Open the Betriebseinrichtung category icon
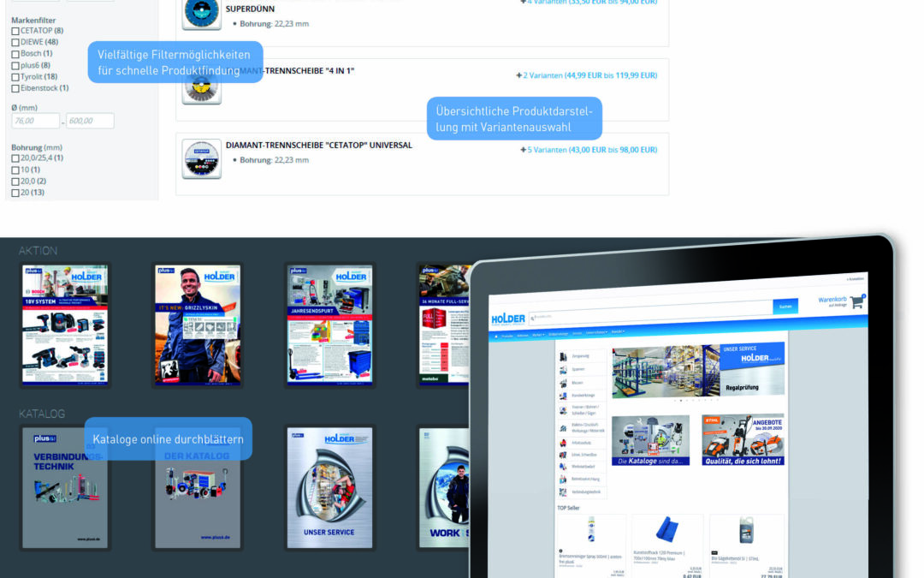The height and width of the screenshot is (578, 924). point(563,479)
